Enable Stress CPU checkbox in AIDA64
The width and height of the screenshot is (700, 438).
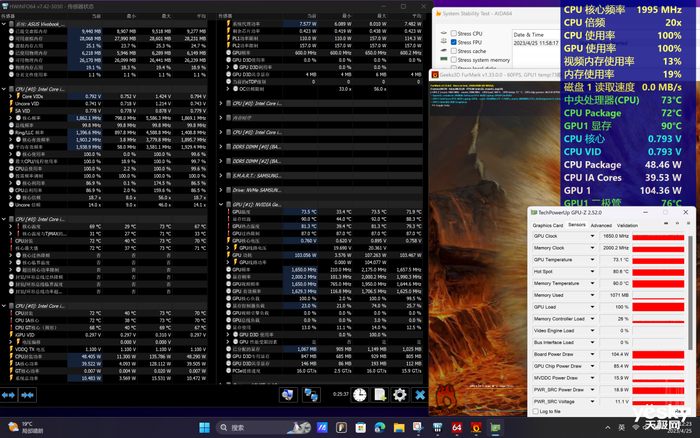[x=454, y=33]
